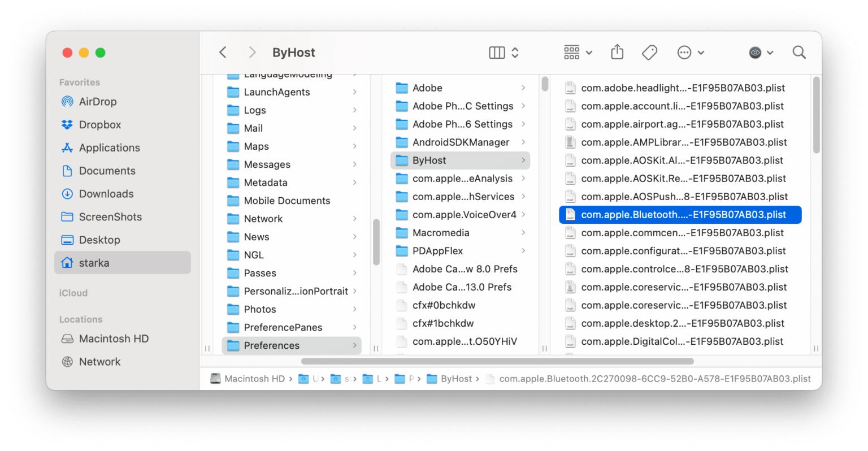This screenshot has height=451, width=868.
Task: Select the PreferencePanes folder
Action: point(292,327)
